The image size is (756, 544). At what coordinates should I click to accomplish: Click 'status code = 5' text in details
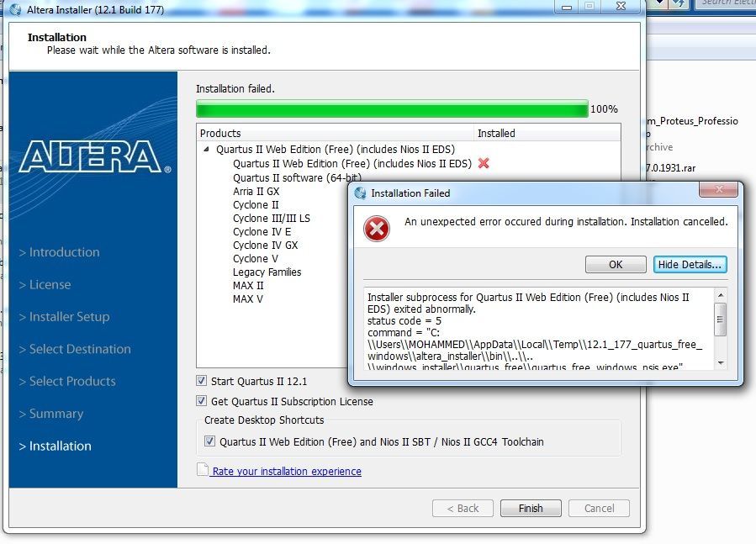[404, 320]
